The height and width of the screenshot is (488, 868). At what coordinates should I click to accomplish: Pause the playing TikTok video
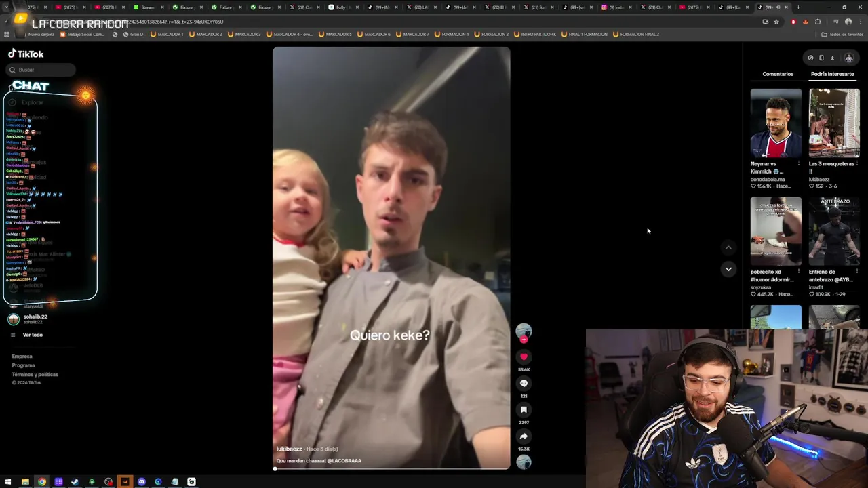pos(391,258)
